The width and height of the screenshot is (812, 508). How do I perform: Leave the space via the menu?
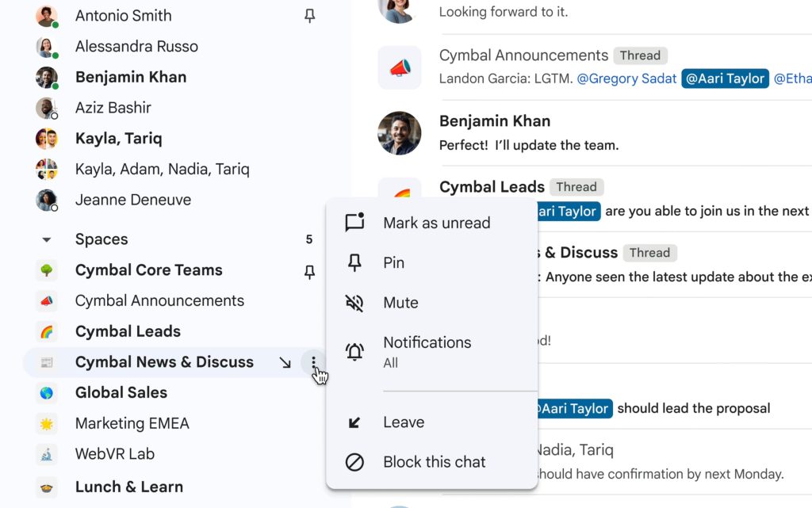click(x=403, y=422)
